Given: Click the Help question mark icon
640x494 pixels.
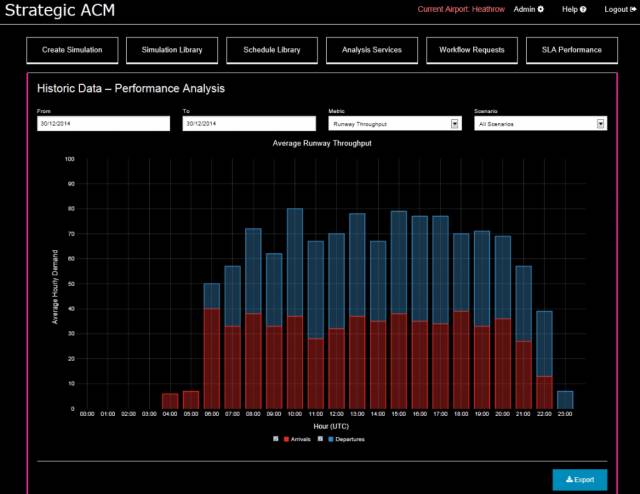Looking at the screenshot, I should tap(583, 9).
